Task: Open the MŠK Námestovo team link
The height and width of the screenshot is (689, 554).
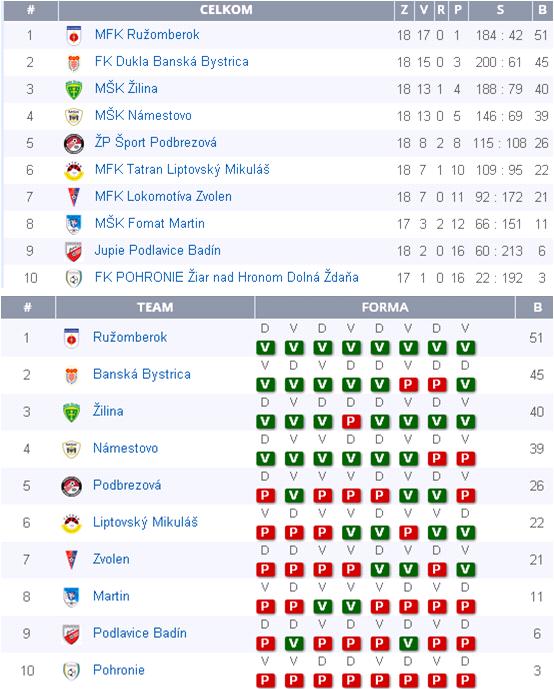Action: 143,116
